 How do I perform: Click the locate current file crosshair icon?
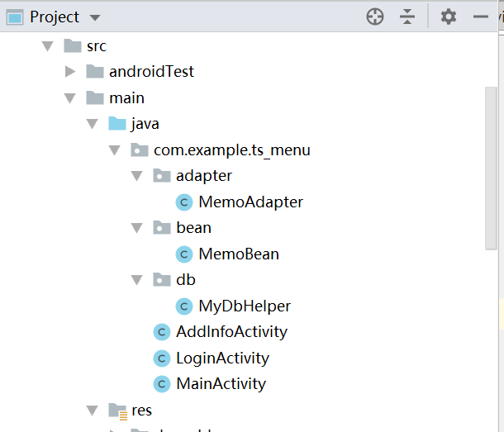pyautogui.click(x=375, y=17)
